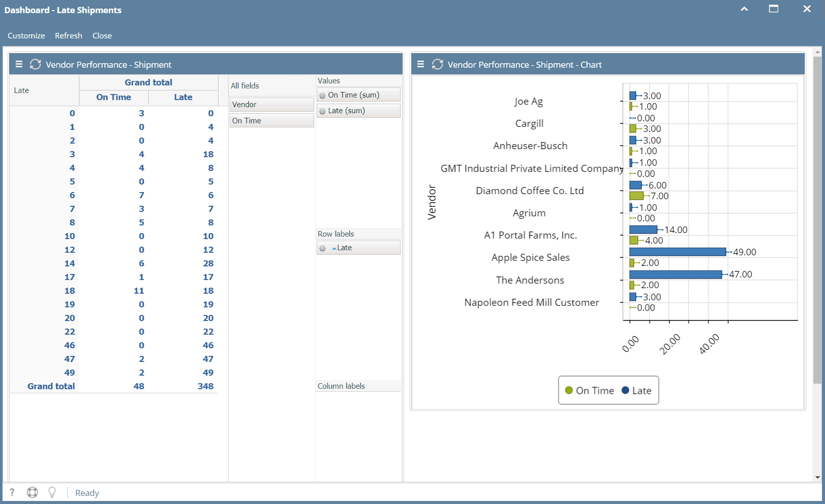This screenshot has width=825, height=504.
Task: Click the Anheuser-Busch vendor label
Action: coord(530,146)
